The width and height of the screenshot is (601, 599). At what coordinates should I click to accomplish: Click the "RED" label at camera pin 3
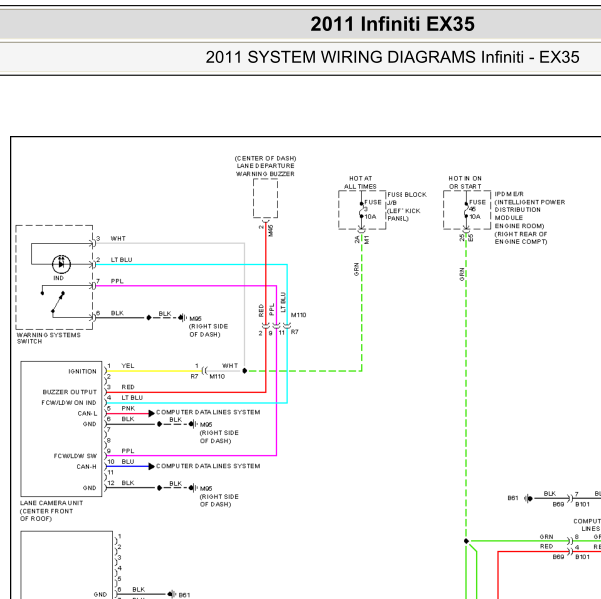click(128, 387)
